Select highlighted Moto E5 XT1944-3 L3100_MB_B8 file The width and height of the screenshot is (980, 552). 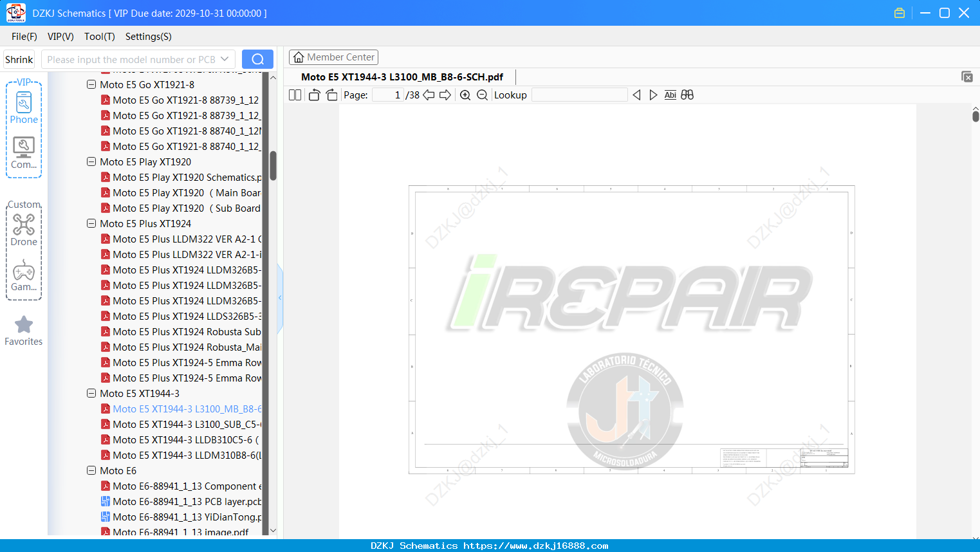(x=187, y=409)
